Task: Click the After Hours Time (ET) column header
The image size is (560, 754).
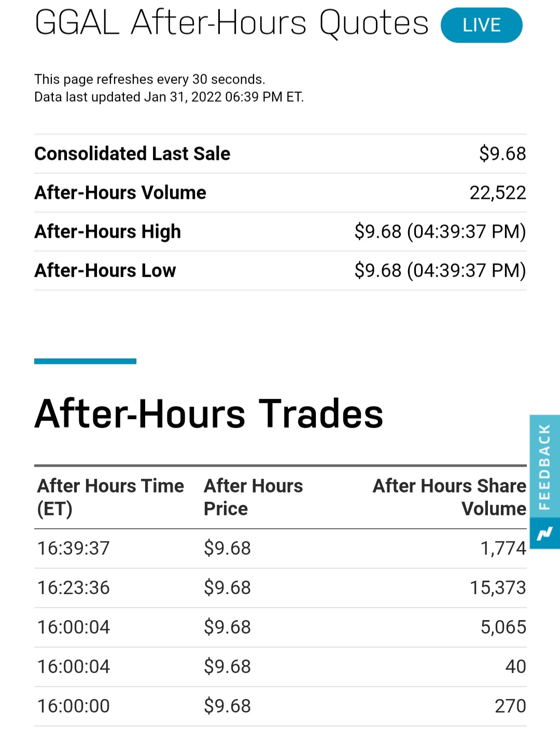Action: (x=110, y=497)
